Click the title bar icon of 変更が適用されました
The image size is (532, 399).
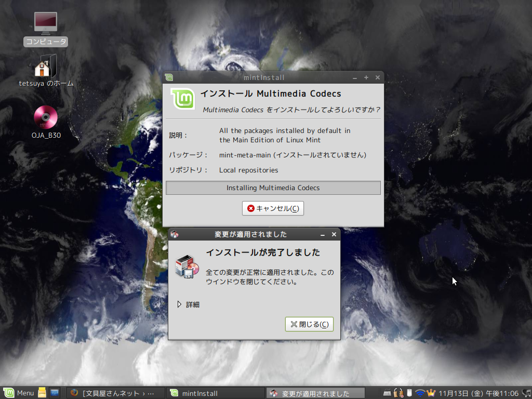tap(175, 234)
